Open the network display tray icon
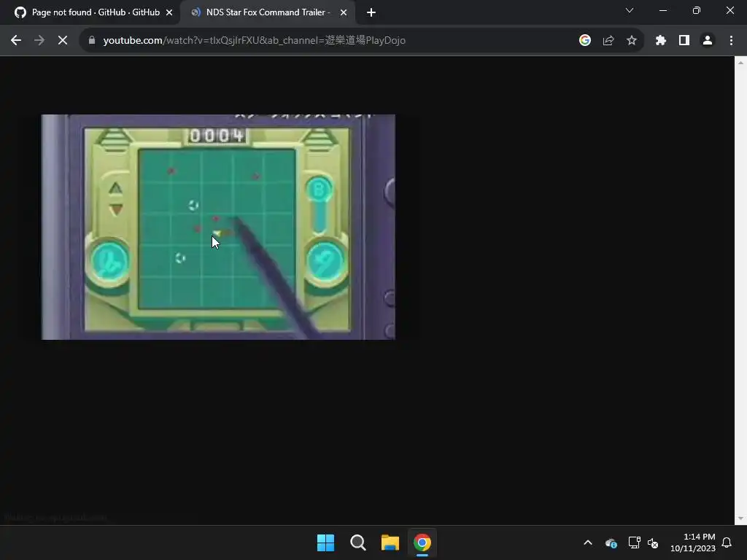747x560 pixels. [x=634, y=542]
